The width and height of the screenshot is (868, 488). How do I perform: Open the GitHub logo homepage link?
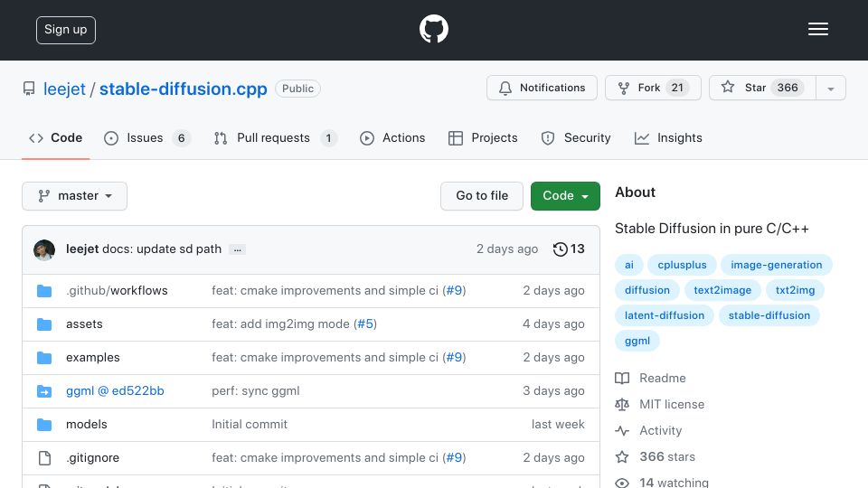click(433, 29)
